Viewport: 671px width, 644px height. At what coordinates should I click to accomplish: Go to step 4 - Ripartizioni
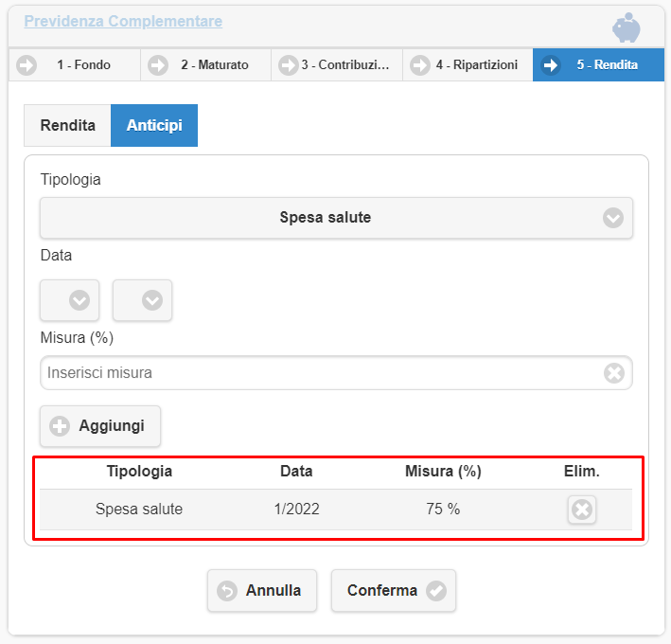point(468,65)
